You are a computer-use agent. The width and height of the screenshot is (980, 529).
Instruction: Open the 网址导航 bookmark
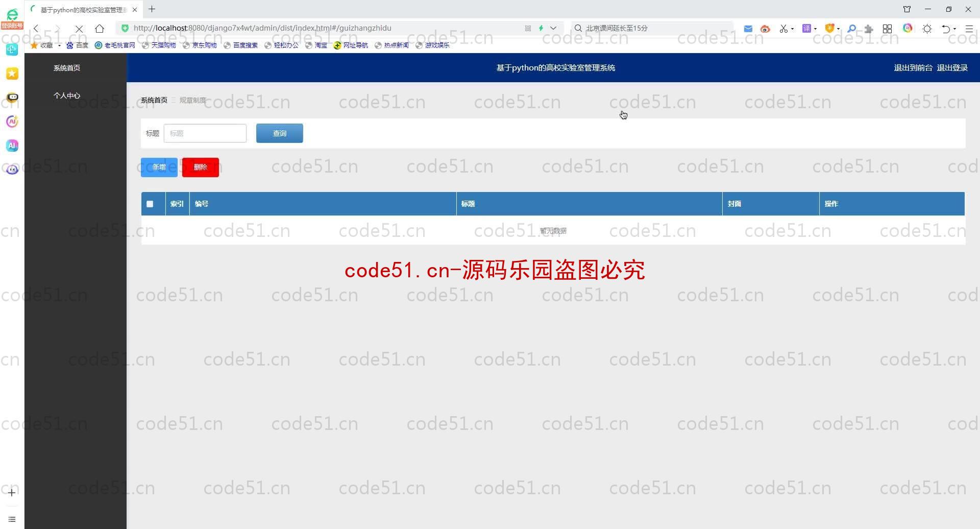point(351,45)
